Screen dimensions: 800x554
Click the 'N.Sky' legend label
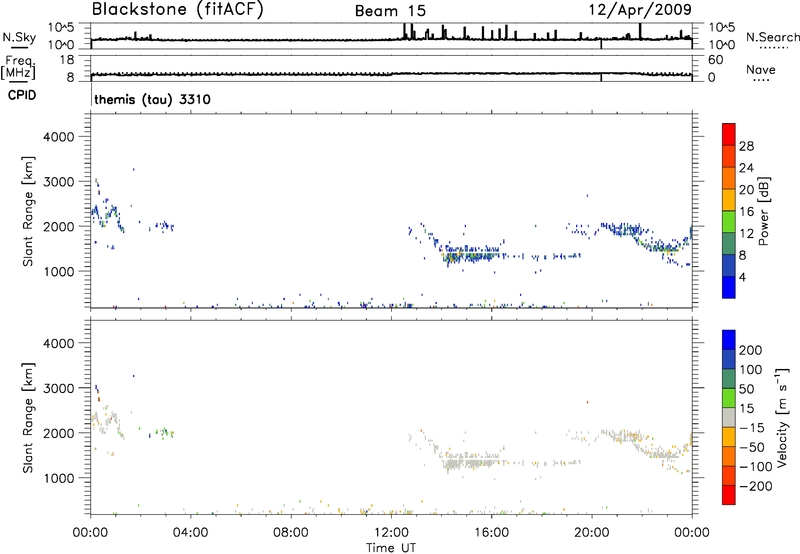tap(19, 38)
